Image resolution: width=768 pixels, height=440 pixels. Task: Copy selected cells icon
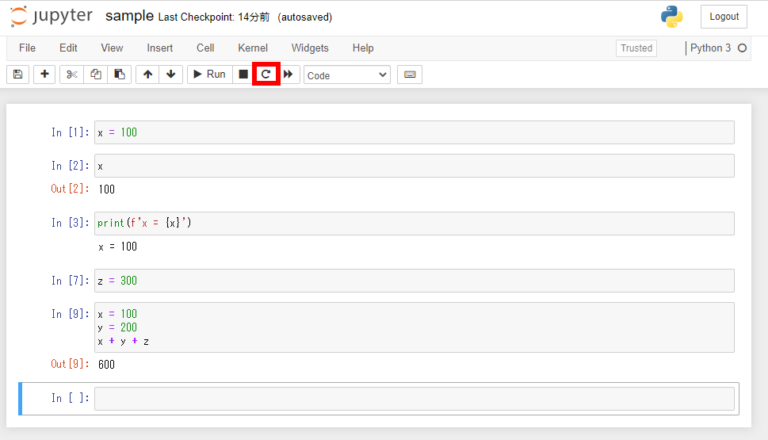click(96, 74)
